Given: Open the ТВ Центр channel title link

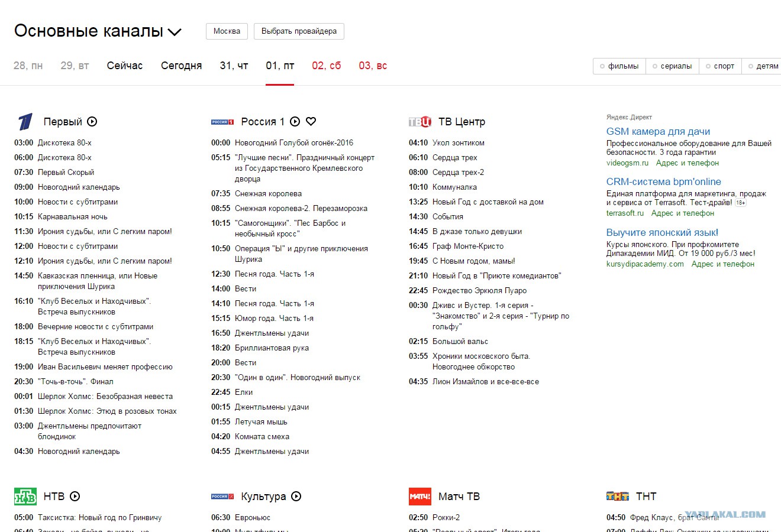Looking at the screenshot, I should 461,122.
